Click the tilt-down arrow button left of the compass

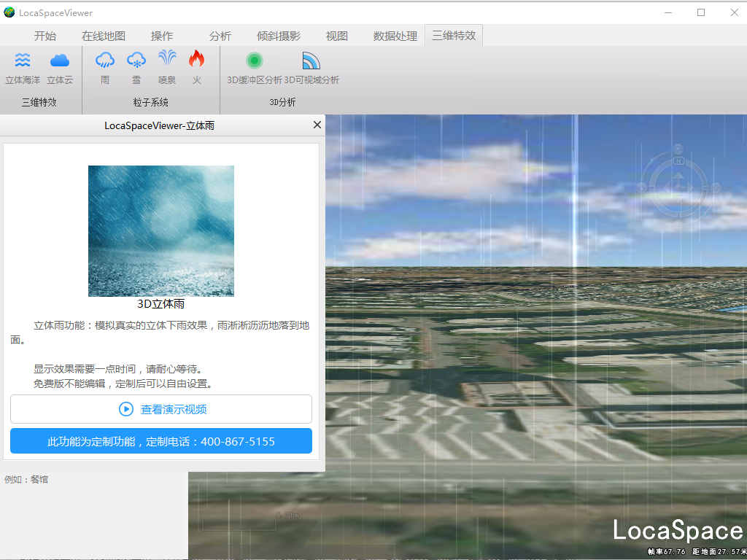pyautogui.click(x=642, y=187)
